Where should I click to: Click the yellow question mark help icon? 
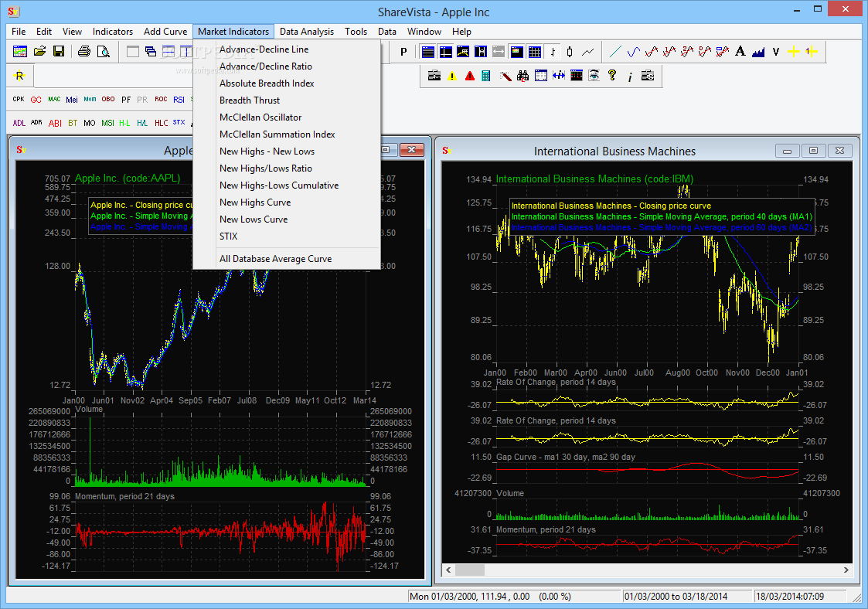click(612, 76)
